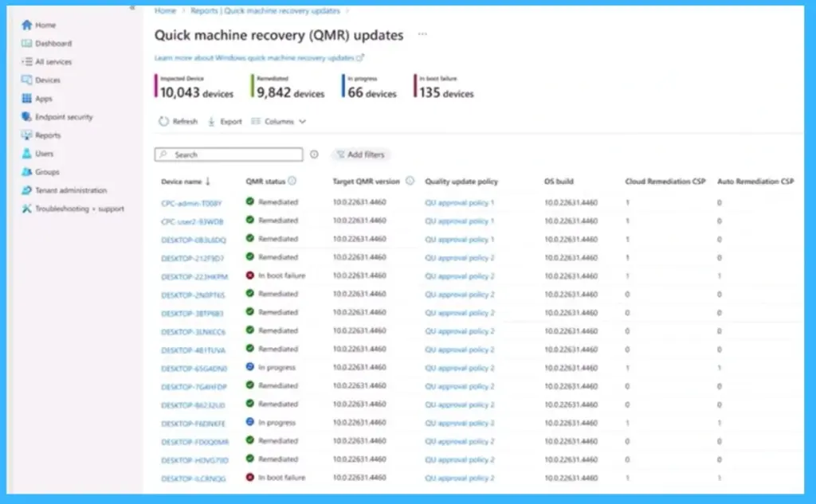The width and height of the screenshot is (816, 504).
Task: Open the Add filters control
Action: click(x=360, y=154)
